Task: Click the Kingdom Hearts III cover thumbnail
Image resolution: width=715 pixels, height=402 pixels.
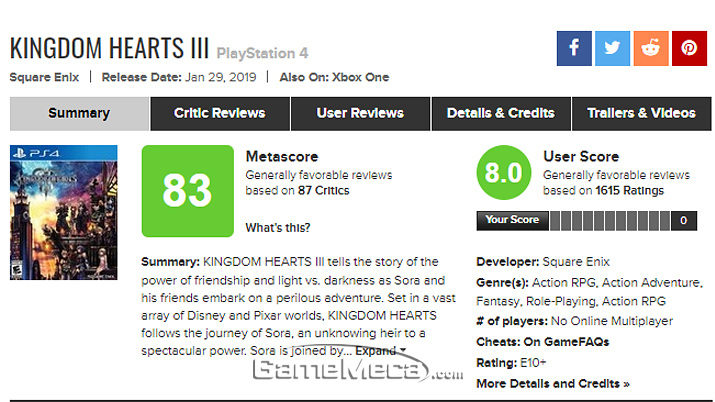Action: (x=63, y=212)
